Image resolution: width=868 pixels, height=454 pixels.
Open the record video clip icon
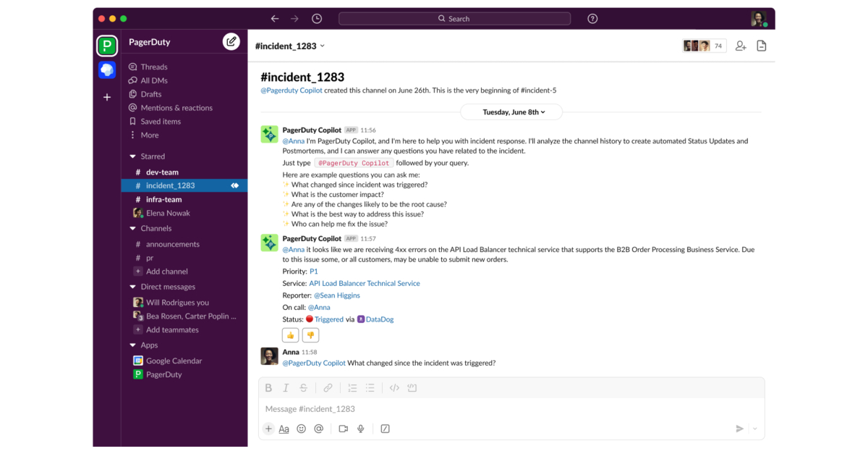coord(343,429)
